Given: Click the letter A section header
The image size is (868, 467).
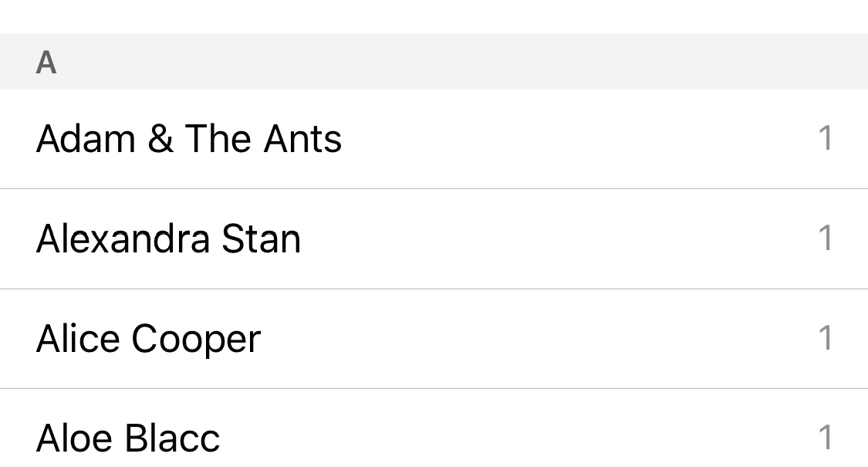Looking at the screenshot, I should tap(46, 63).
